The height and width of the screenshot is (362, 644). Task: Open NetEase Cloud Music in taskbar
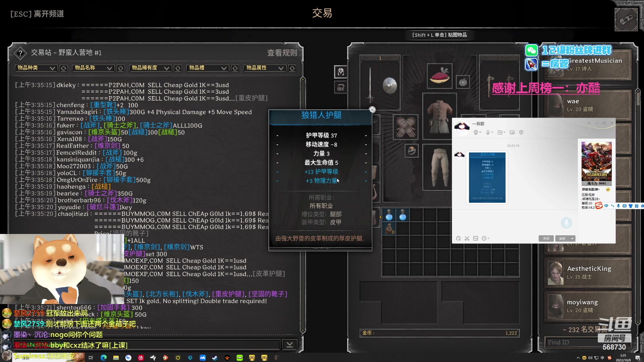pos(141,358)
